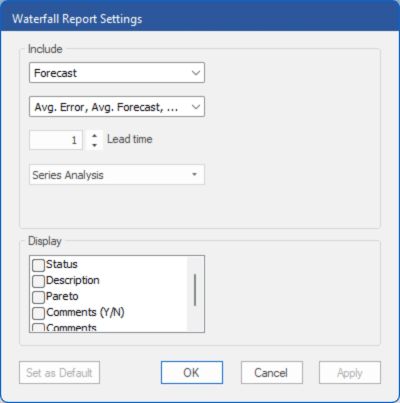Click the Display list scrollbar thumb
Viewport: 400px width, 403px height.
195,290
